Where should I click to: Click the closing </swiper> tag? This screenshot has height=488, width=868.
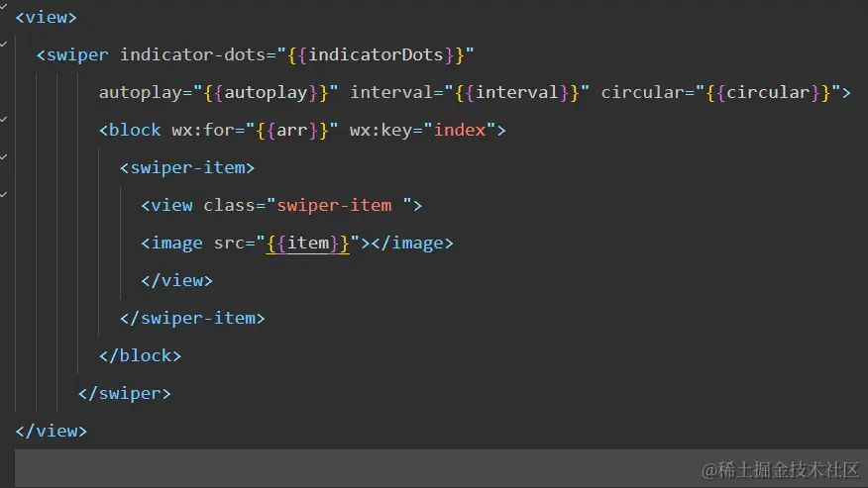[x=125, y=393]
